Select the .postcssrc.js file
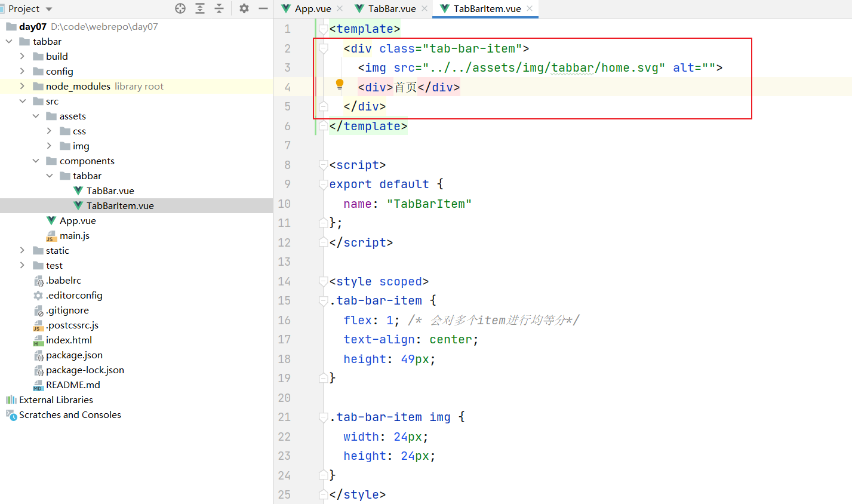Viewport: 852px width, 504px height. pyautogui.click(x=72, y=325)
